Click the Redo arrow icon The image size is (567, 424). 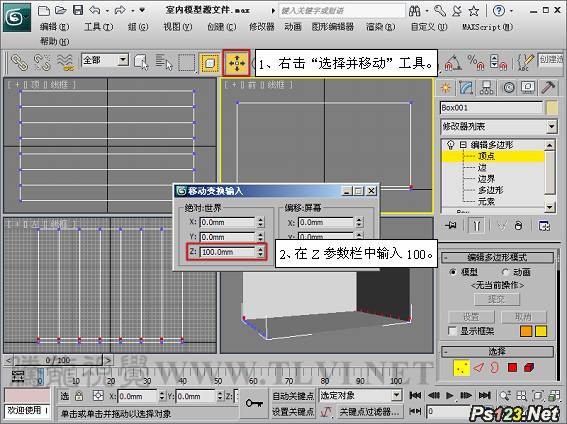tap(120, 10)
